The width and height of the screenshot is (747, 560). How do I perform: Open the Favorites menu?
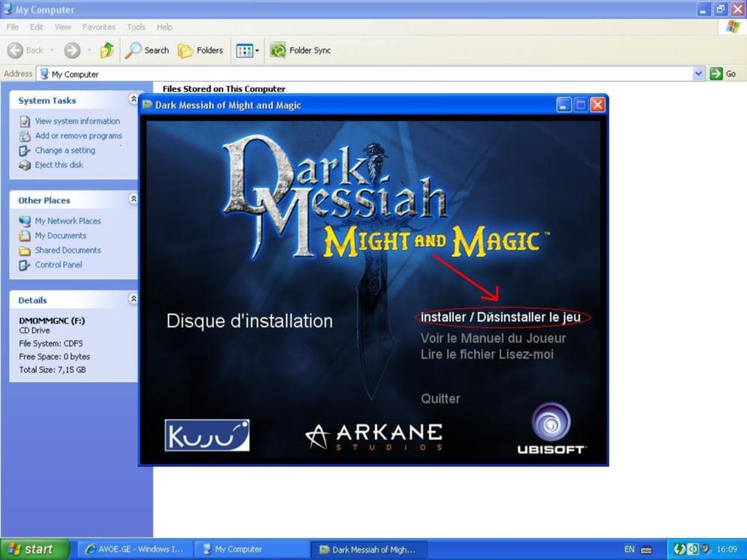click(x=99, y=27)
